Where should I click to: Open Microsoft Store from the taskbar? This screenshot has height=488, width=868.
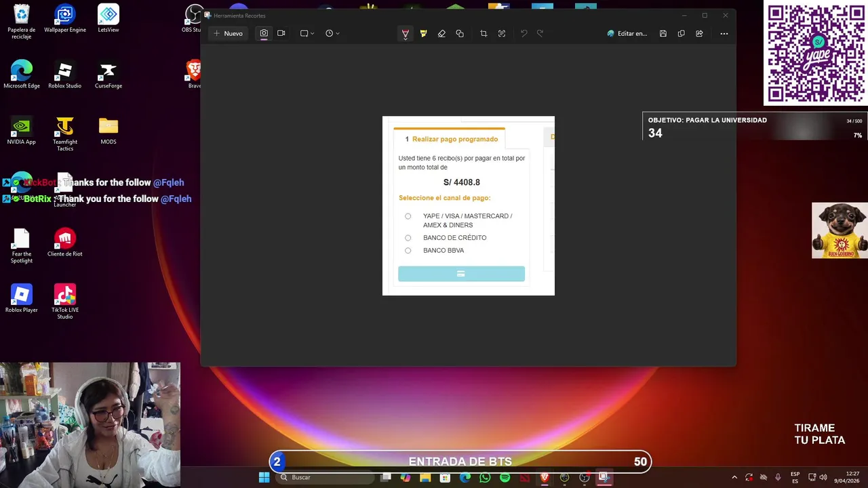(445, 478)
